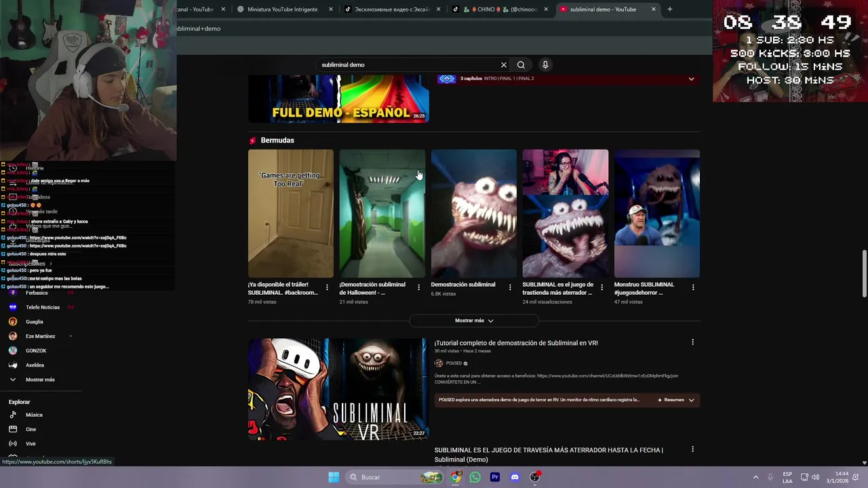Expand 'Mostrar más' under Bermudas shorts
The width and height of the screenshot is (868, 488).
[474, 321]
